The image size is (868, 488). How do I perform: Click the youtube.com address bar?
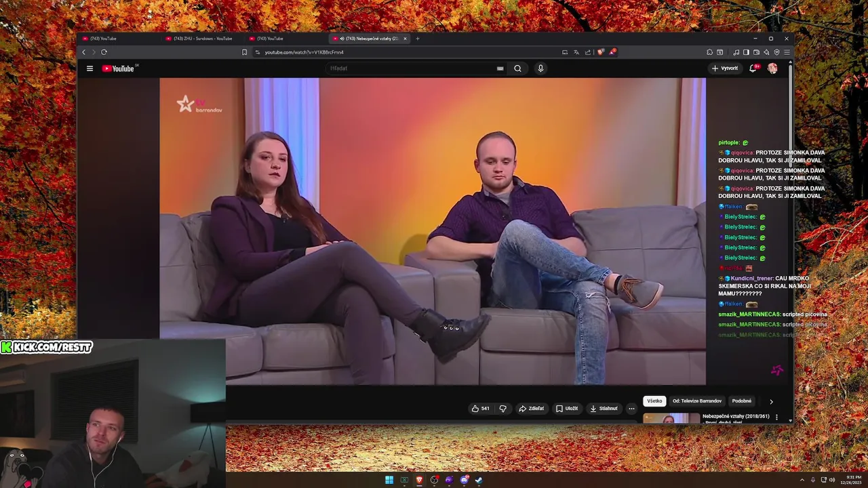407,52
